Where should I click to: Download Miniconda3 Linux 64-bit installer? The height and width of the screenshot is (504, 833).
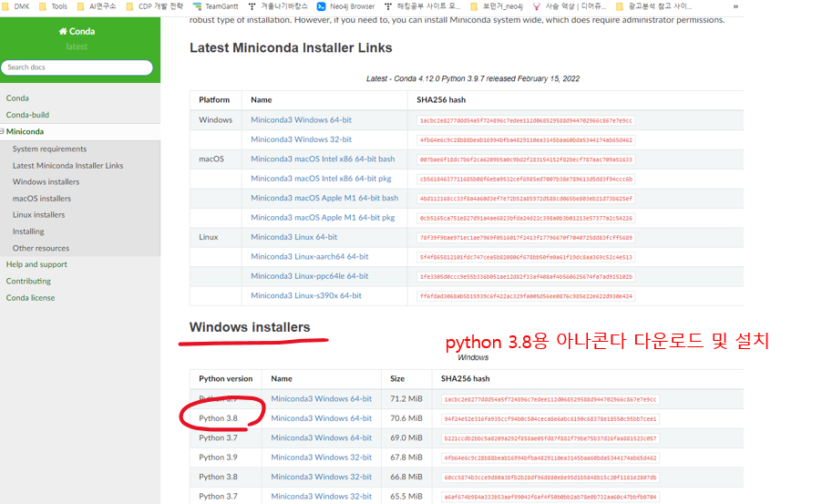pos(293,237)
